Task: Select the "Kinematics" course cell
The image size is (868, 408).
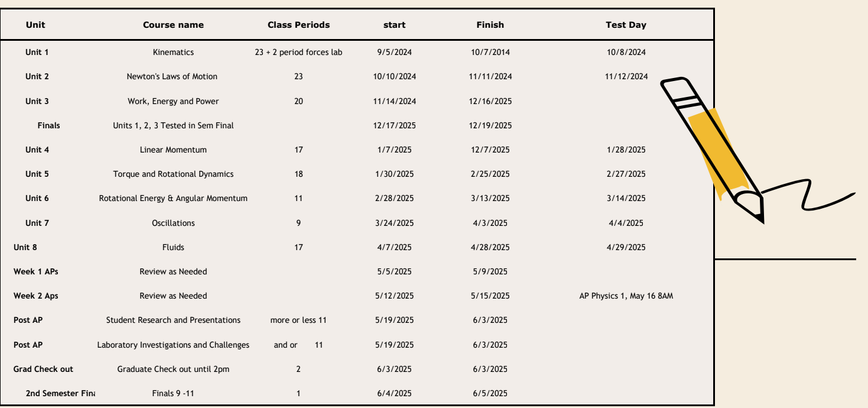Action: 173,52
